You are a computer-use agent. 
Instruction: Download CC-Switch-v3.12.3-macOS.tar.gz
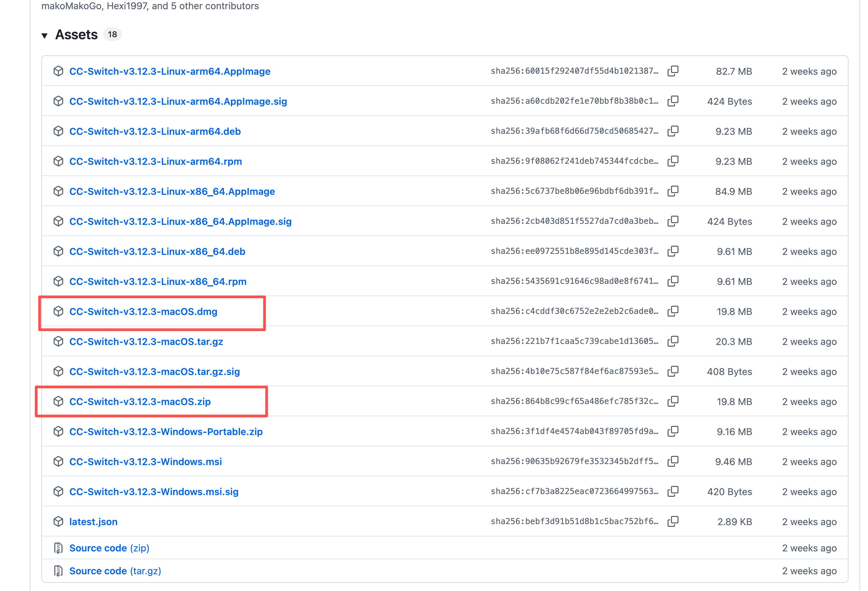[x=146, y=342]
